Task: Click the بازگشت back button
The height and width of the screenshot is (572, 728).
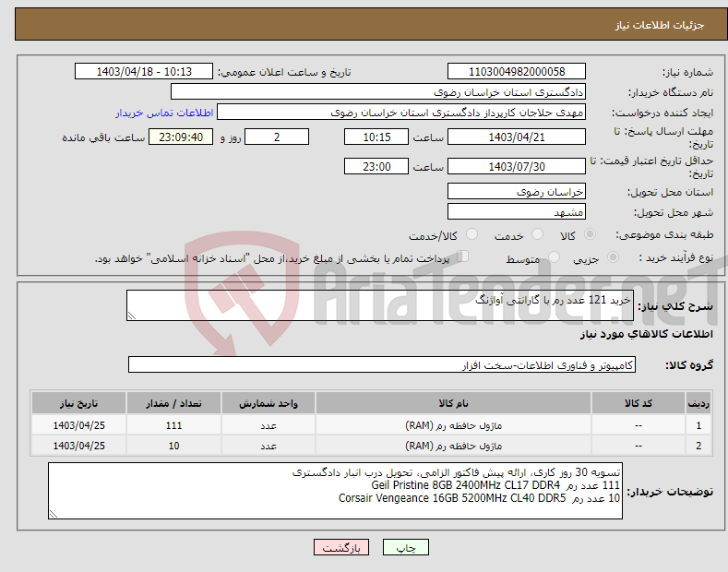Action: [341, 547]
